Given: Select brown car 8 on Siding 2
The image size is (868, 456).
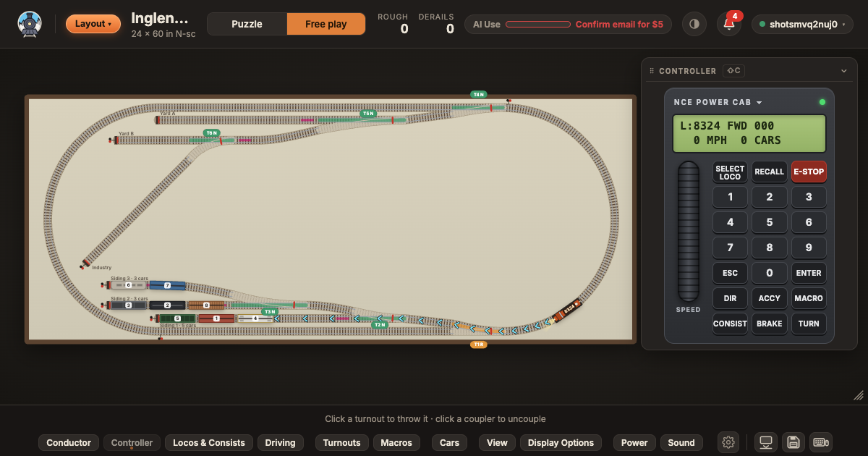Looking at the screenshot, I should [x=206, y=305].
